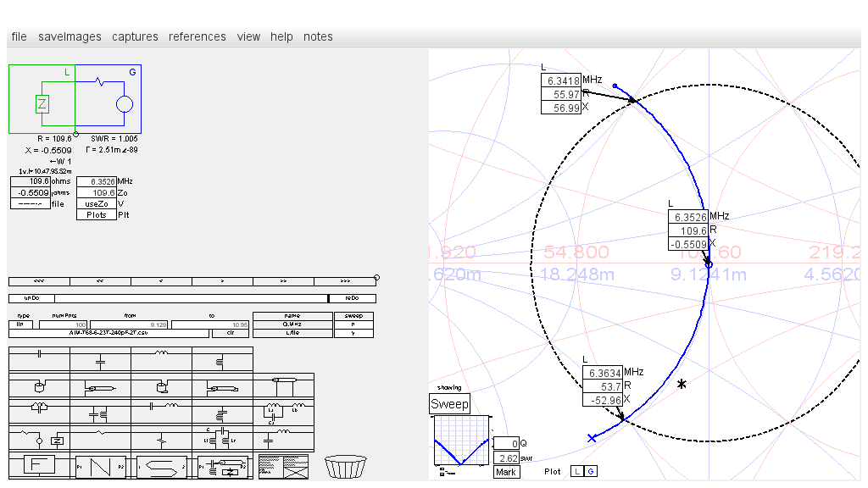Pick the transmission line on two legs icon
868x488 pixels.
283,385
